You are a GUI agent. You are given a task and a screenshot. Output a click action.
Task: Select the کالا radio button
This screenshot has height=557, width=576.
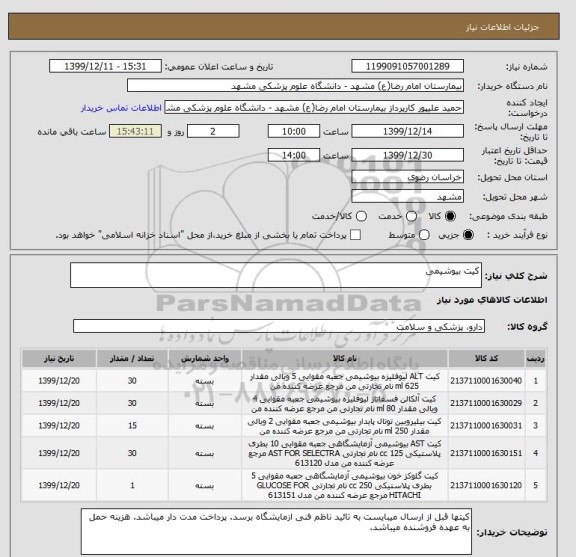(x=450, y=216)
